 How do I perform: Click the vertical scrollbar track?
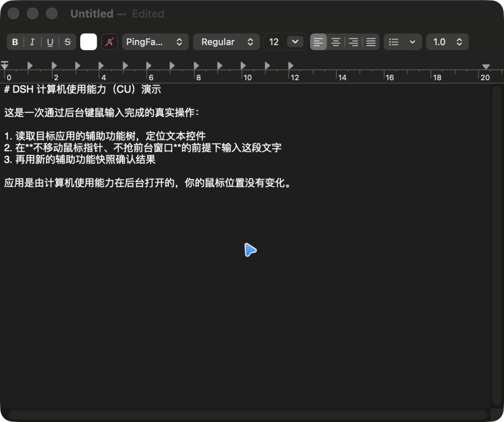coord(497,246)
